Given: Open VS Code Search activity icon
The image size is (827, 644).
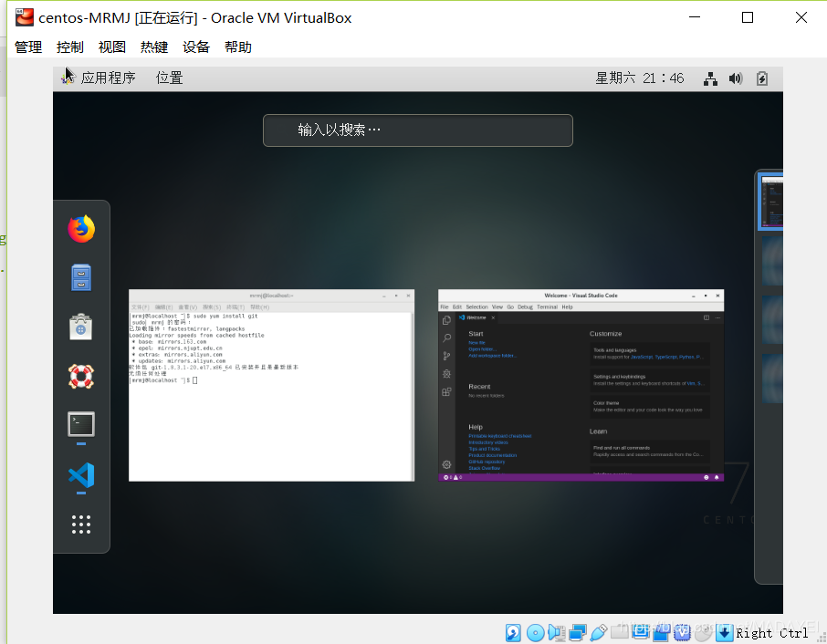Looking at the screenshot, I should tap(446, 338).
